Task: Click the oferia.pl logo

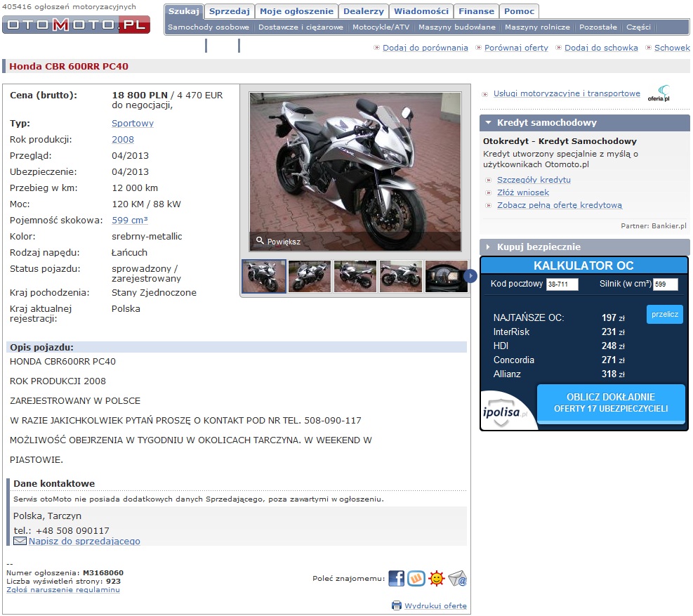Action: point(659,93)
